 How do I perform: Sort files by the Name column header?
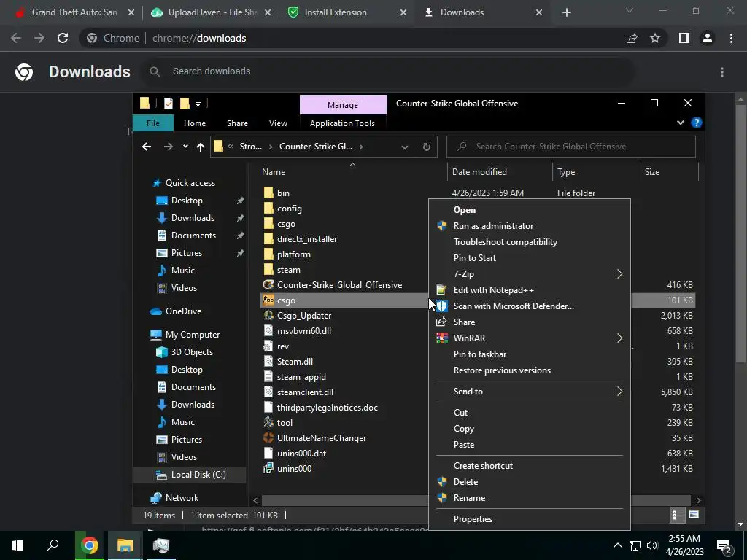(x=274, y=172)
